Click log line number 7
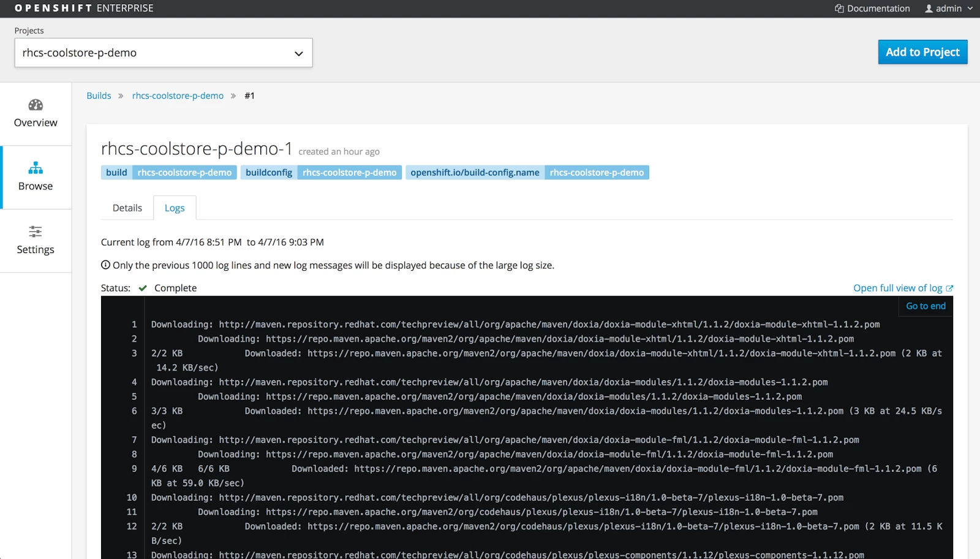The height and width of the screenshot is (559, 980). coord(134,439)
